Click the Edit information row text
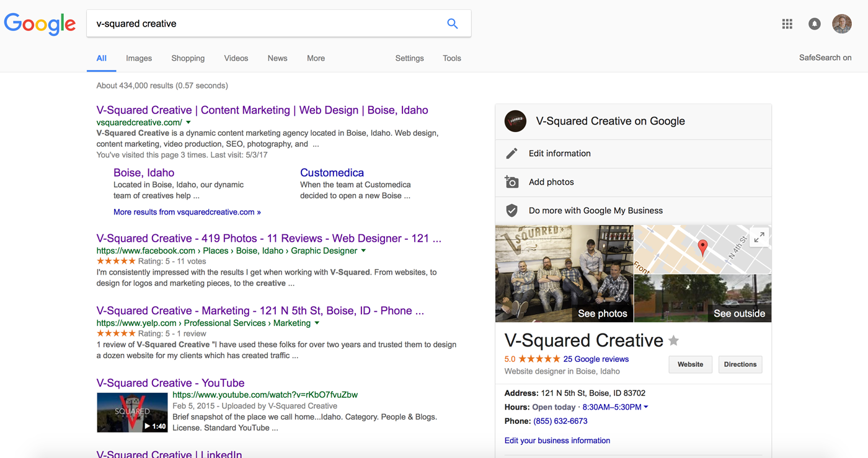Screen dimensions: 868x458 click(x=560, y=154)
